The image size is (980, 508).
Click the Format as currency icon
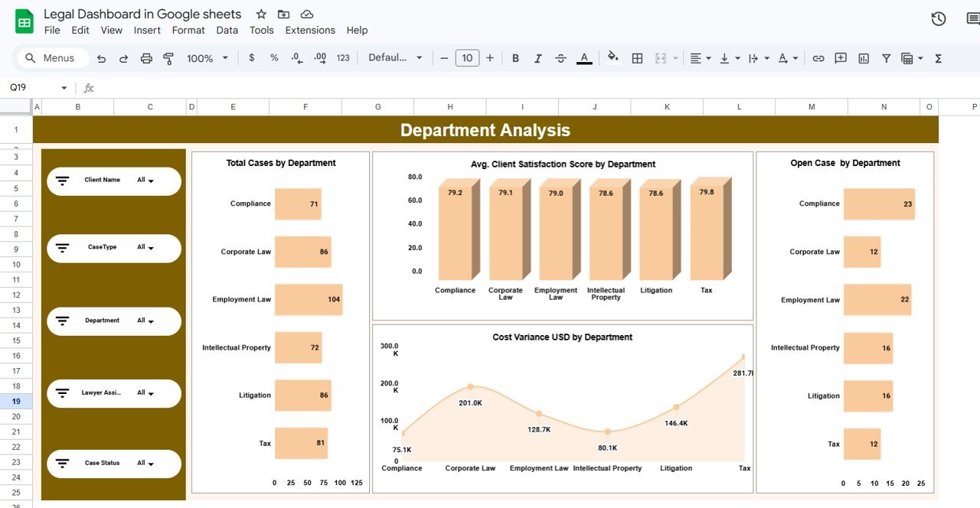pos(250,57)
